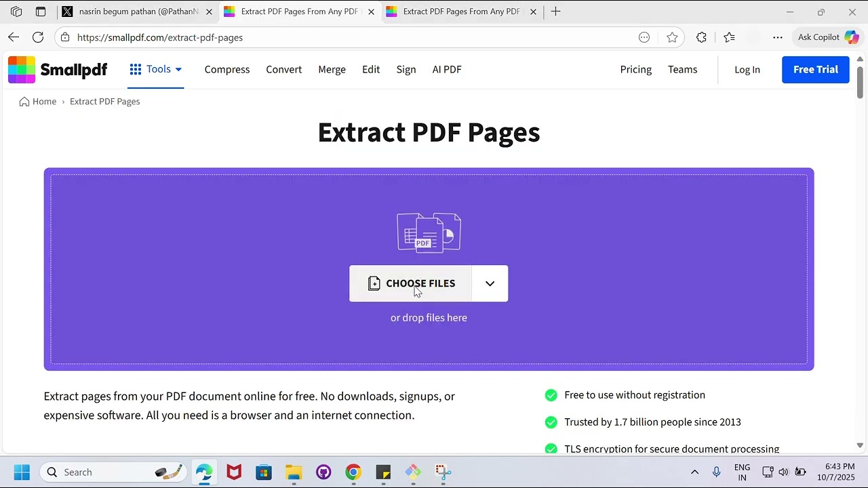Open the Favorites list icon
868x488 pixels.
coord(729,37)
